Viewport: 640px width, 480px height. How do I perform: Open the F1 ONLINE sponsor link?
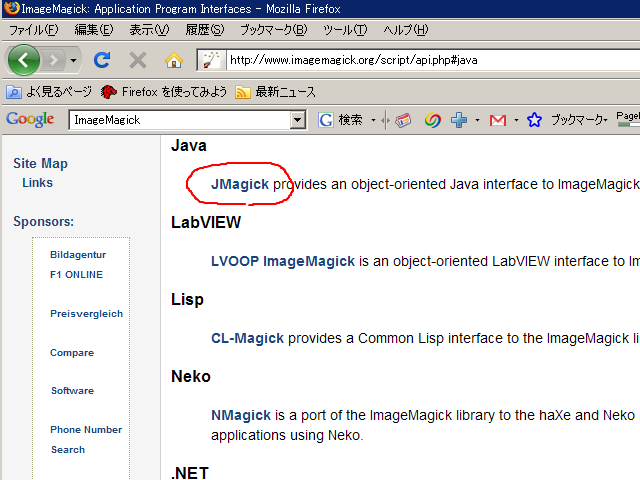tap(76, 275)
